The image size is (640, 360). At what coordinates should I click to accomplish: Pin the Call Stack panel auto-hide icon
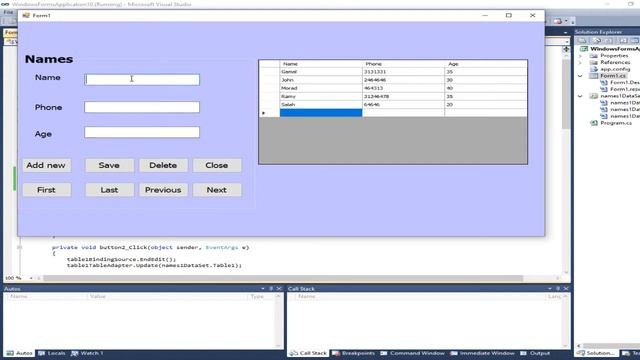pos(558,289)
